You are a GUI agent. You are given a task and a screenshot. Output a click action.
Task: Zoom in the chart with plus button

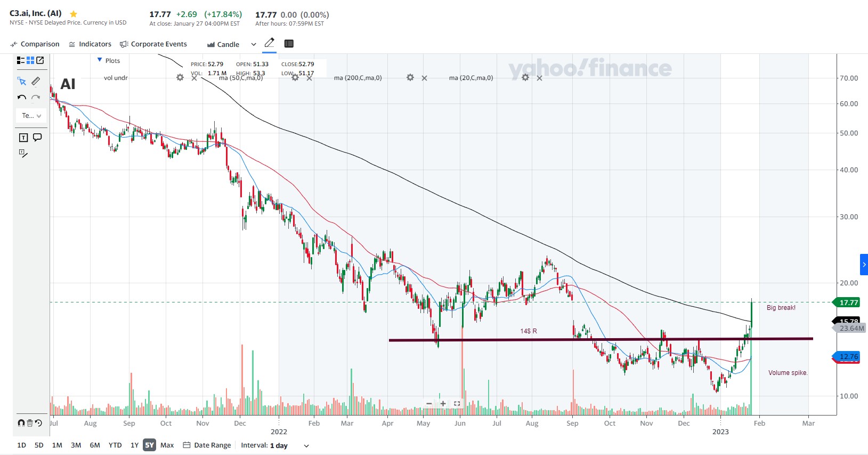443,404
